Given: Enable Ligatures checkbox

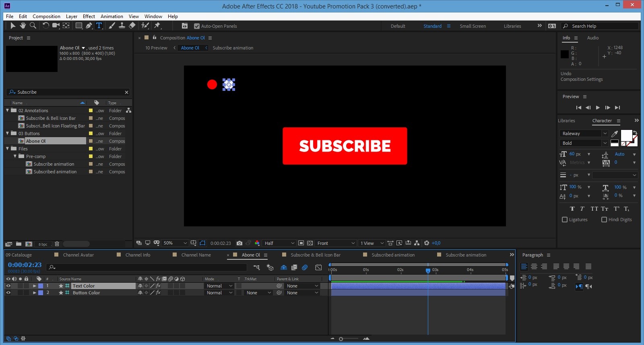Looking at the screenshot, I should (565, 220).
